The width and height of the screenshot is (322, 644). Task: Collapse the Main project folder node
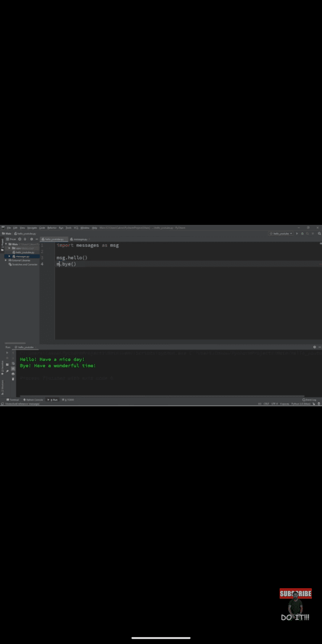click(6, 244)
